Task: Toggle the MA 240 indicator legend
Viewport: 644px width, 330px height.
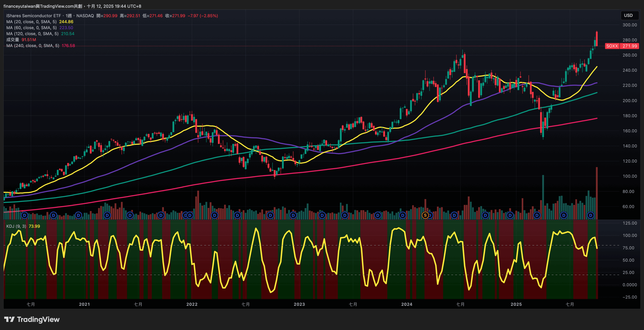Action: (33, 46)
